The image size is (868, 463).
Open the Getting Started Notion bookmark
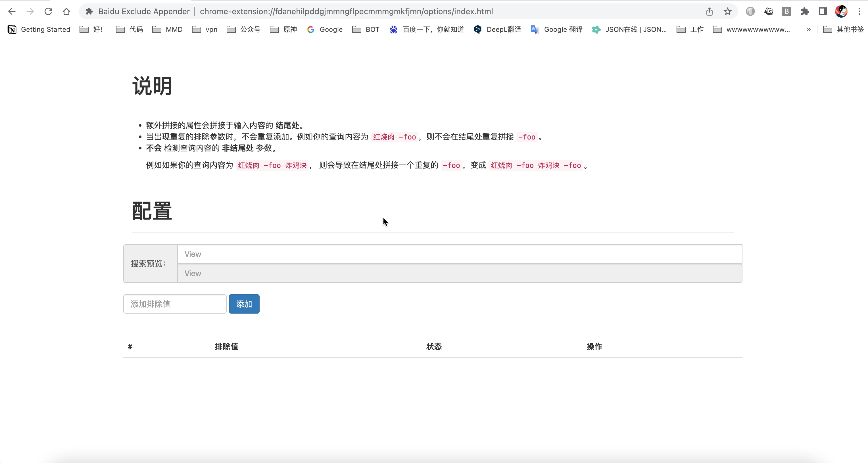click(x=39, y=29)
